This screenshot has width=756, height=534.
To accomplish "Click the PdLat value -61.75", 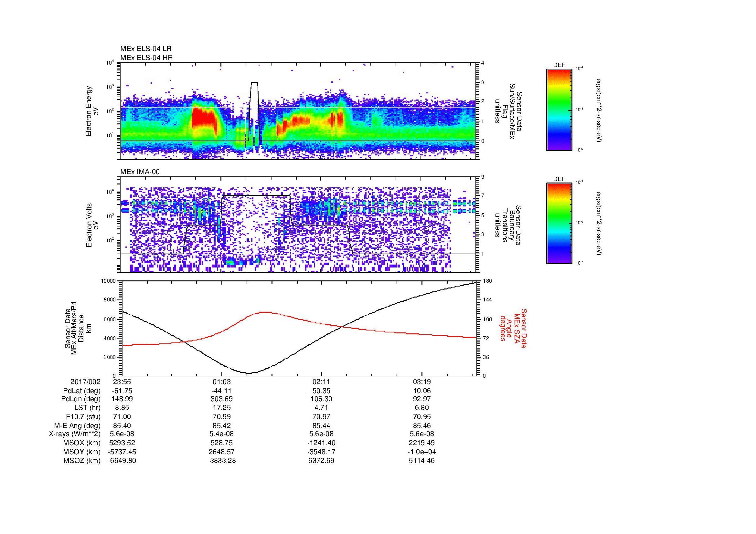I will 122,391.
